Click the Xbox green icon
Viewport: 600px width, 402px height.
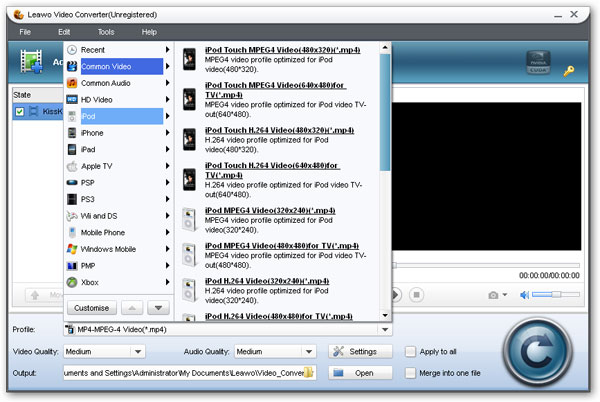tap(72, 282)
